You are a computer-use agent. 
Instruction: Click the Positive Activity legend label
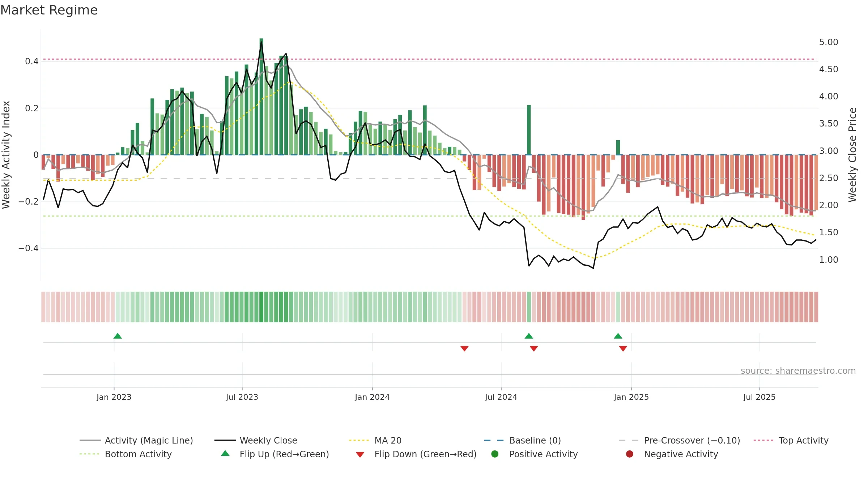[543, 454]
